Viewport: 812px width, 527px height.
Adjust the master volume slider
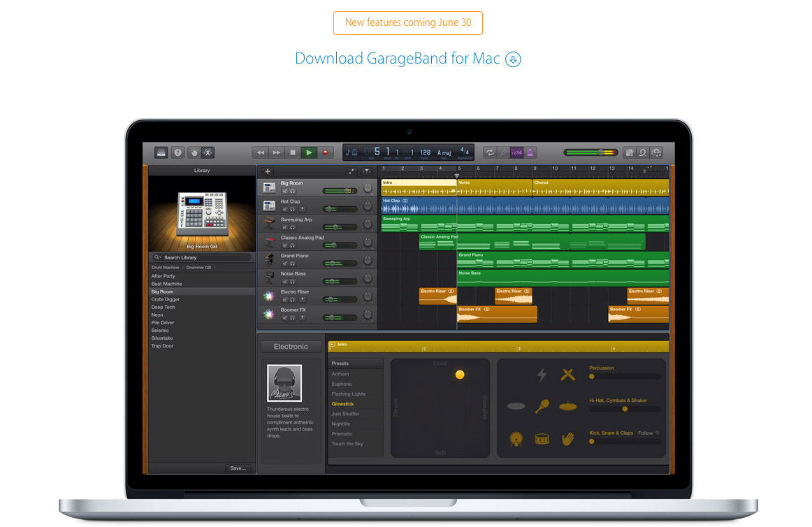[590, 152]
